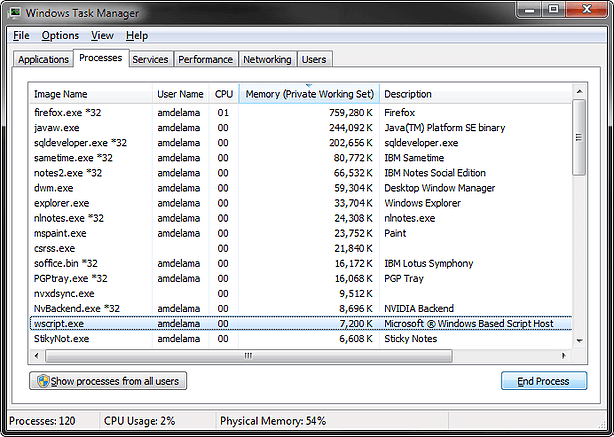Select the wscript.exe process
614x437 pixels.
coord(301,324)
